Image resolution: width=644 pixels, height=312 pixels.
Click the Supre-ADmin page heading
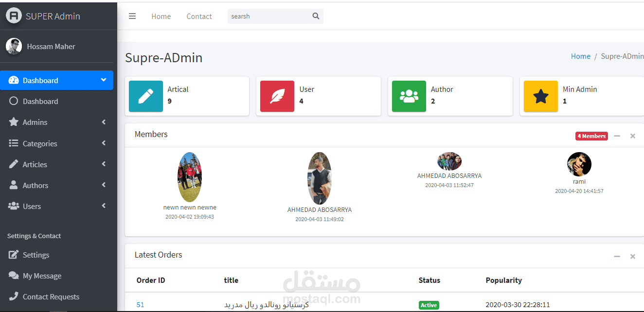tap(163, 58)
